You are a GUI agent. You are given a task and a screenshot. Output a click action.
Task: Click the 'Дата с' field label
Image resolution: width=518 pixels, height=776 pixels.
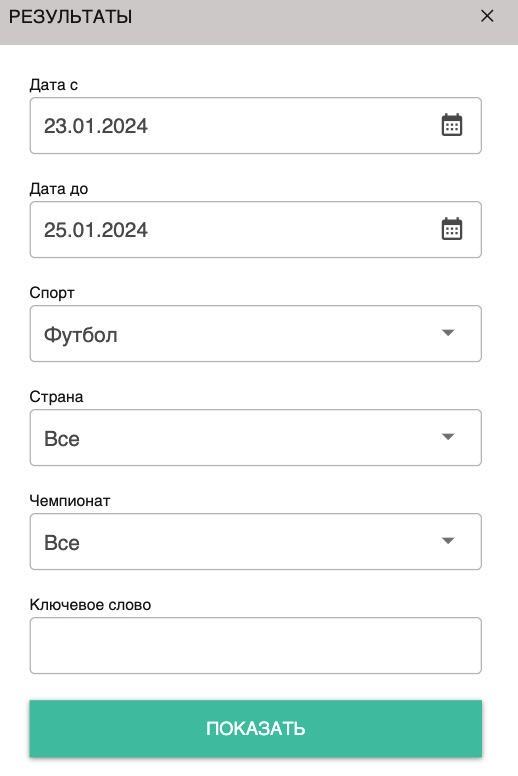(53, 85)
